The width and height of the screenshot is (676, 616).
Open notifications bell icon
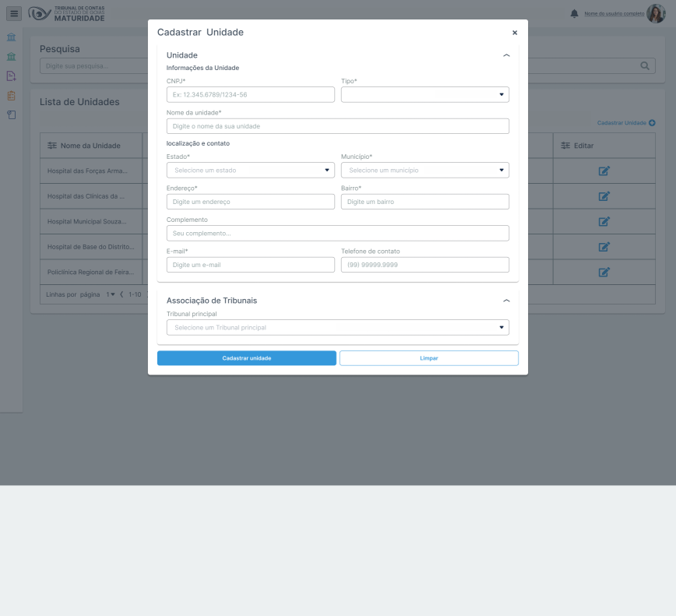[x=575, y=14]
